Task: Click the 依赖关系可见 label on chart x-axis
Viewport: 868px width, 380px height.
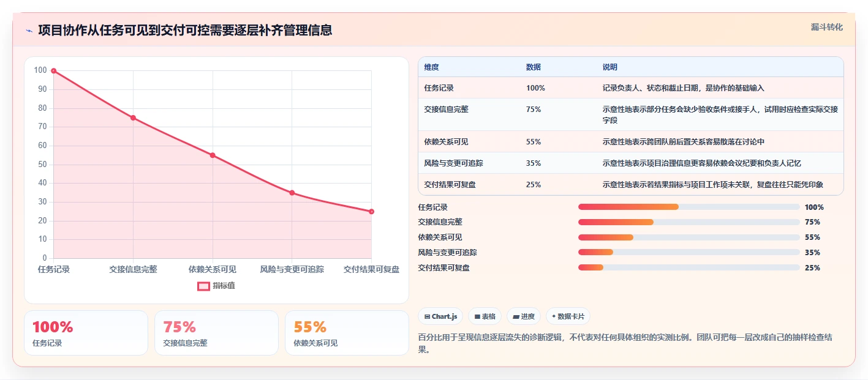Action: [213, 269]
